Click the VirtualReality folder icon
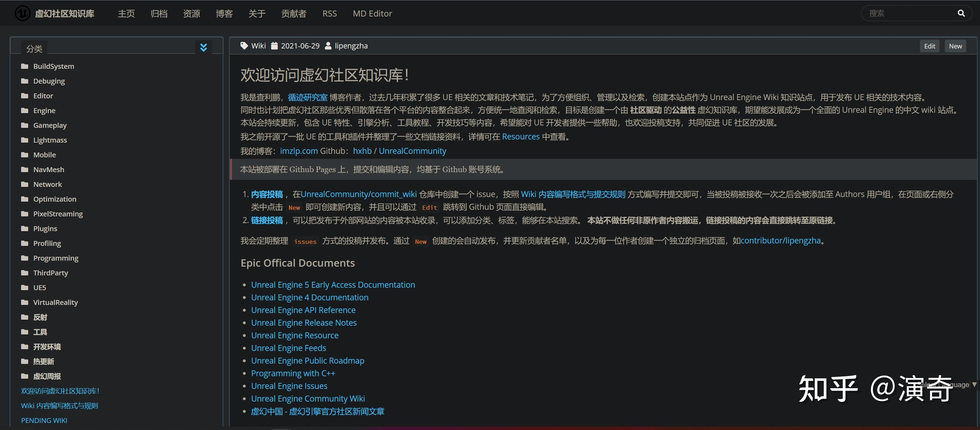Viewport: 980px width, 430px height. (x=25, y=302)
